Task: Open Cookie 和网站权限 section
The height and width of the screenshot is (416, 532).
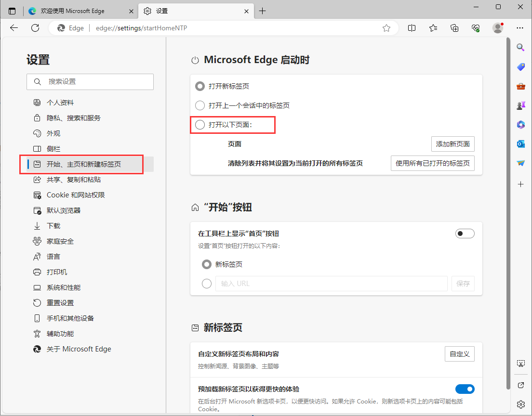Action: 90,195
